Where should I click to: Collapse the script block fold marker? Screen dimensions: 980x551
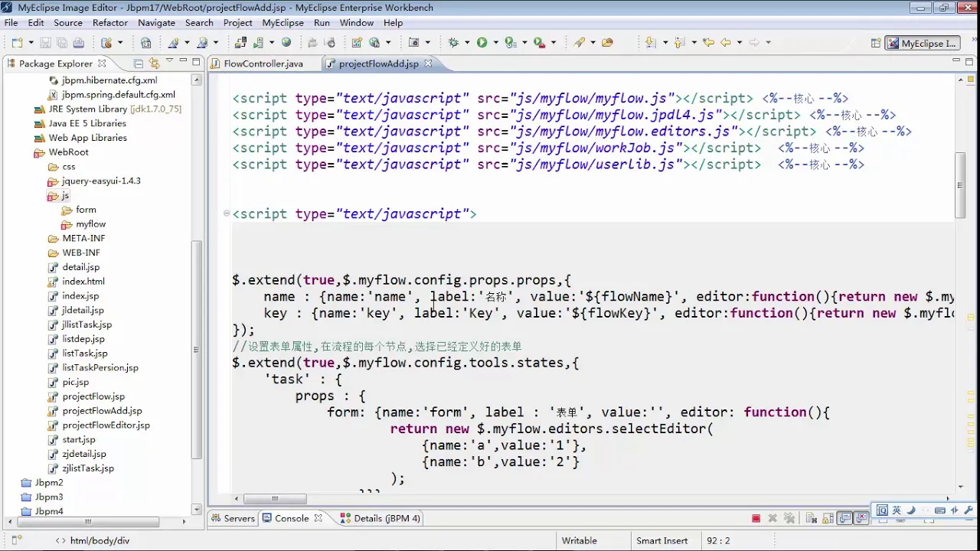226,214
